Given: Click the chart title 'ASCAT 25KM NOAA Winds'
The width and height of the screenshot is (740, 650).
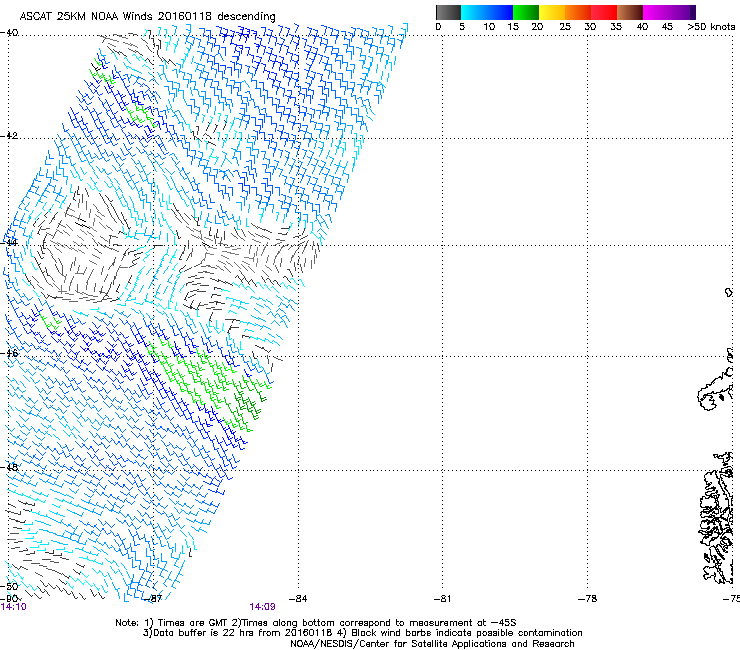Looking at the screenshot, I should point(86,16).
